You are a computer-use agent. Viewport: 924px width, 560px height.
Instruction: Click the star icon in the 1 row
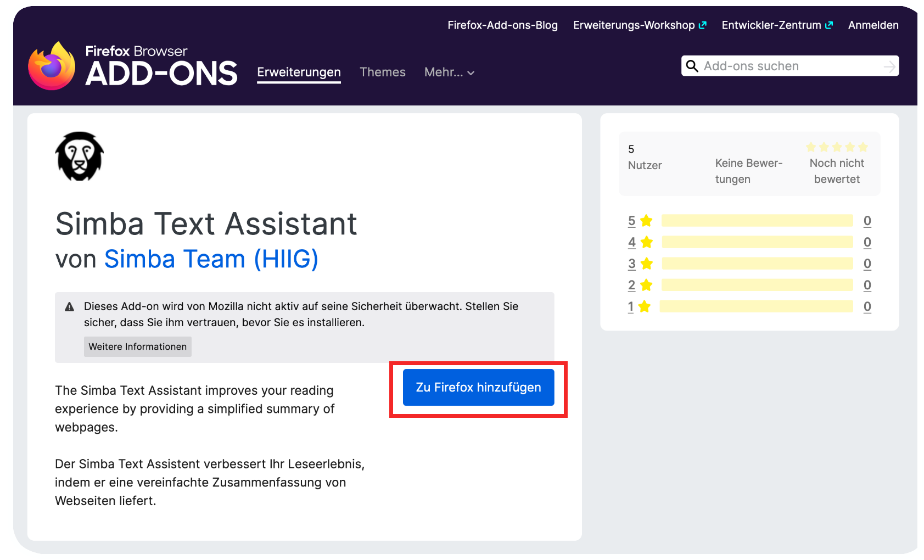(x=645, y=306)
